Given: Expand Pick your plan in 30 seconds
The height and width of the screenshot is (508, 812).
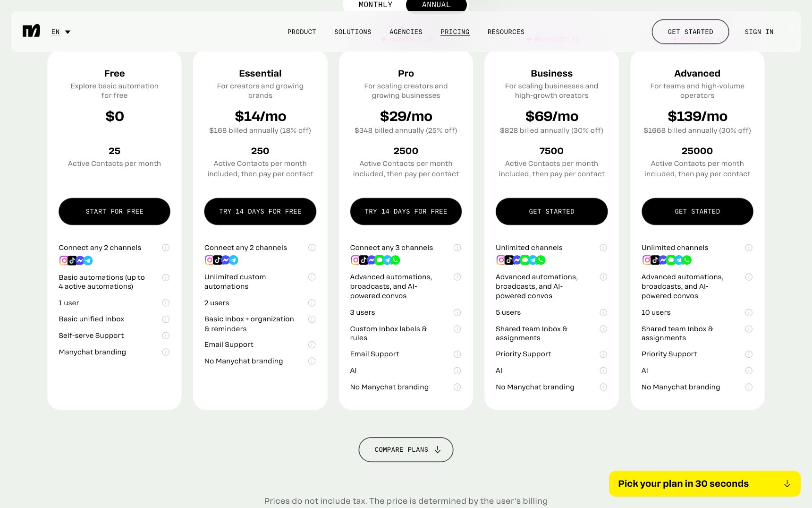Looking at the screenshot, I should pyautogui.click(x=704, y=483).
